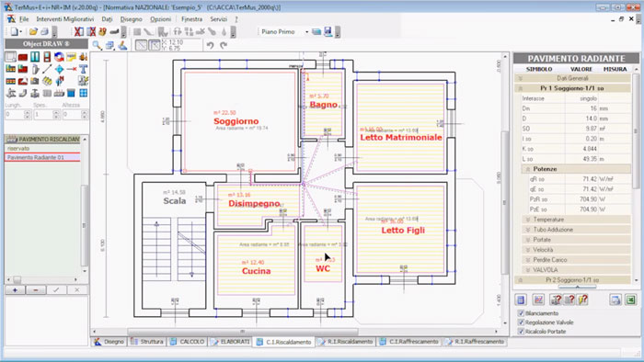Click the undo arrow icon
Image resolution: width=644 pixels, height=362 pixels.
click(x=211, y=45)
